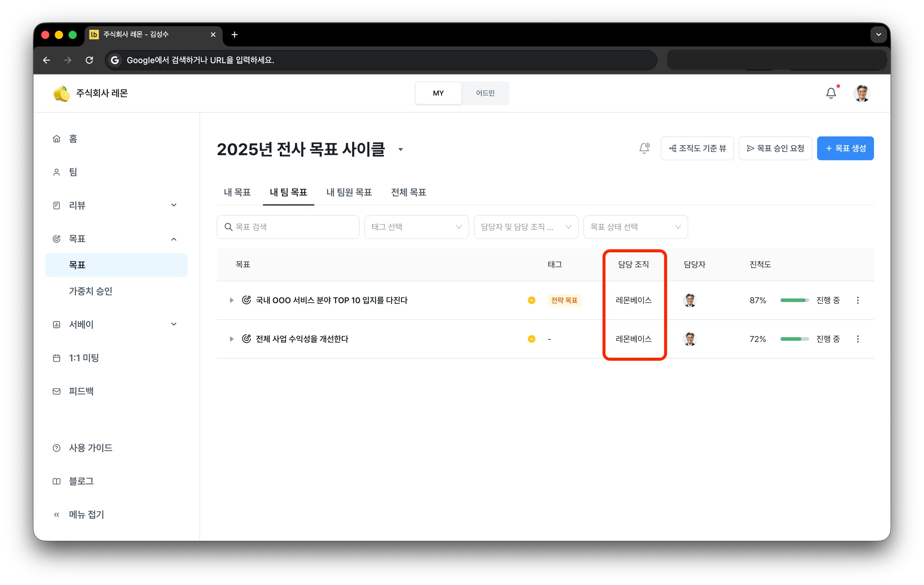The image size is (924, 585).
Task: Create a goal with 목표 생성
Action: click(x=845, y=148)
